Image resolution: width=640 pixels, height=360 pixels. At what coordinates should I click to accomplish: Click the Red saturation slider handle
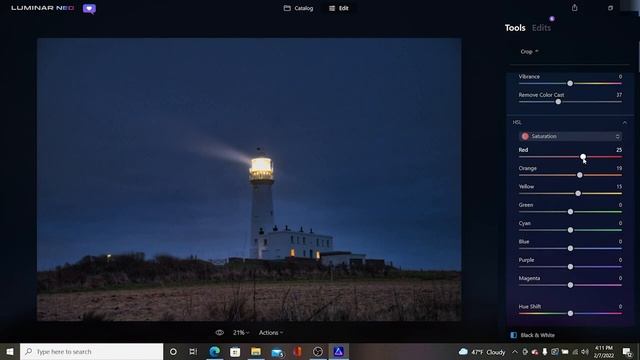(x=583, y=157)
